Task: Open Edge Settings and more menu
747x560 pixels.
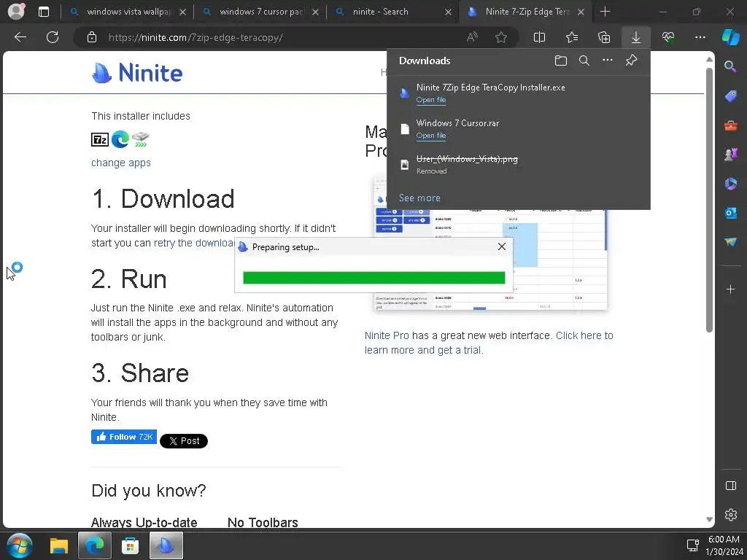Action: (700, 37)
